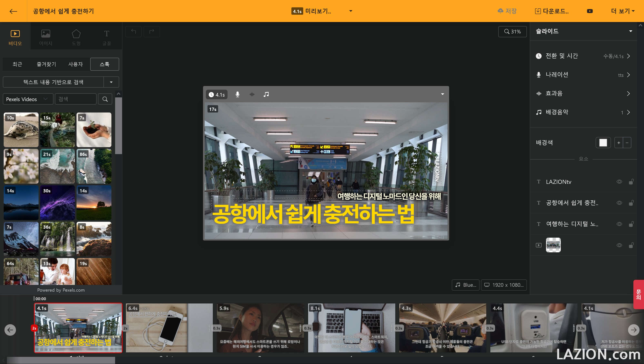Select the 6.4s iPhone slide thumbnail
The image size is (644, 364).
click(169, 328)
